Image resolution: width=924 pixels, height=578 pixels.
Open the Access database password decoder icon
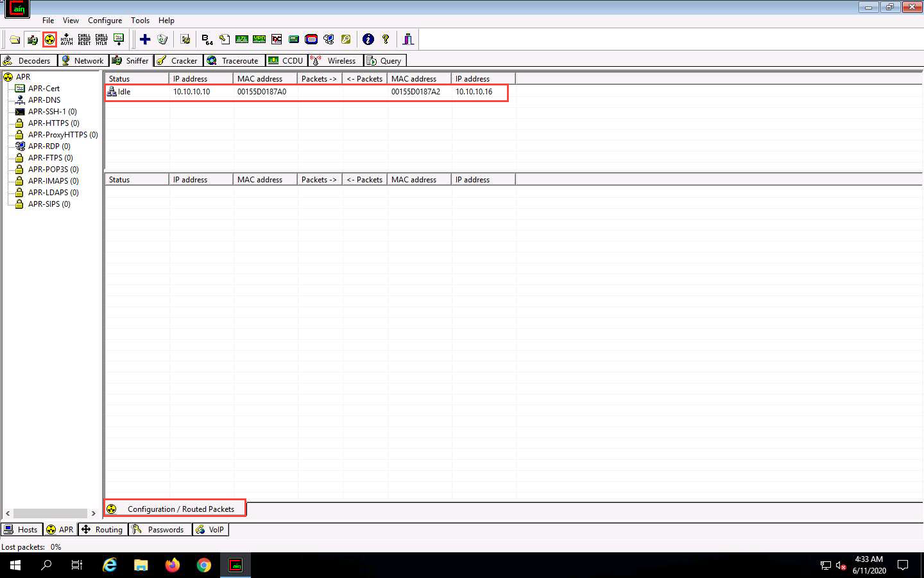(x=225, y=40)
